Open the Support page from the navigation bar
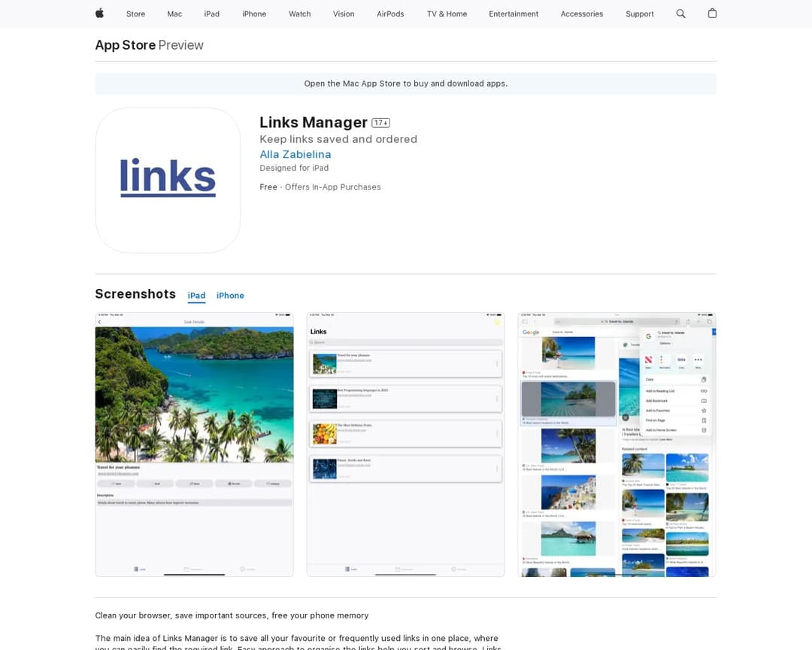812x650 pixels. [x=640, y=14]
